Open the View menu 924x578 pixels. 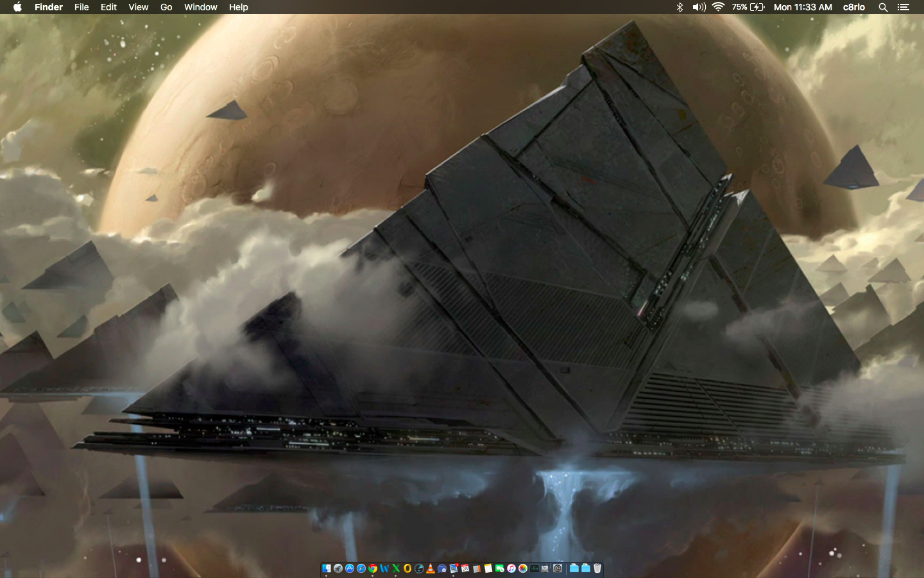tap(138, 7)
